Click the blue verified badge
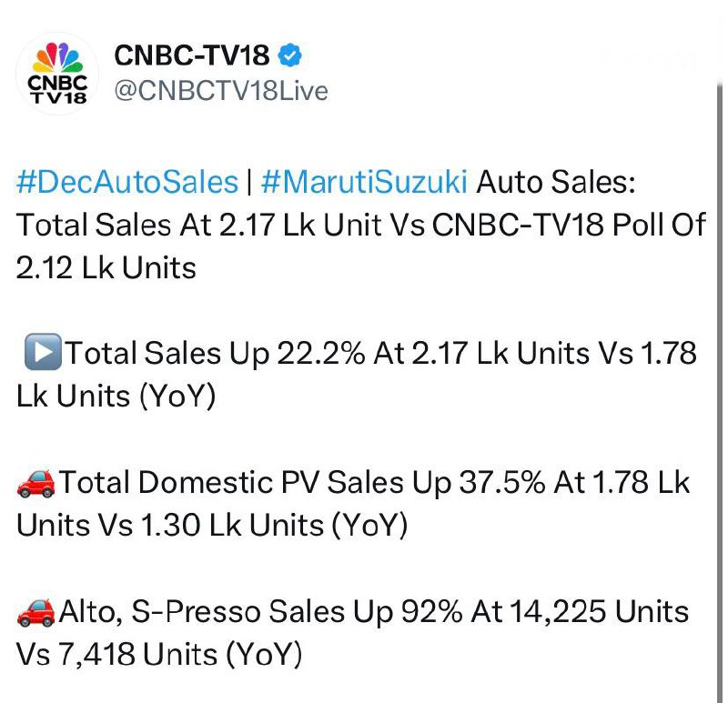The image size is (728, 703). [x=289, y=55]
